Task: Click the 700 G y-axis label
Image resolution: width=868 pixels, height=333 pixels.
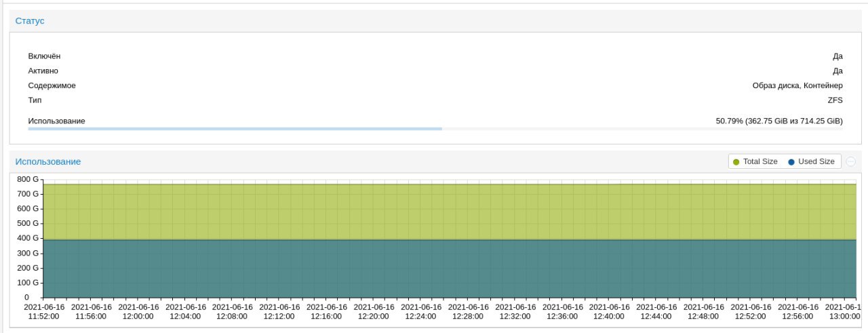Action: (28, 194)
